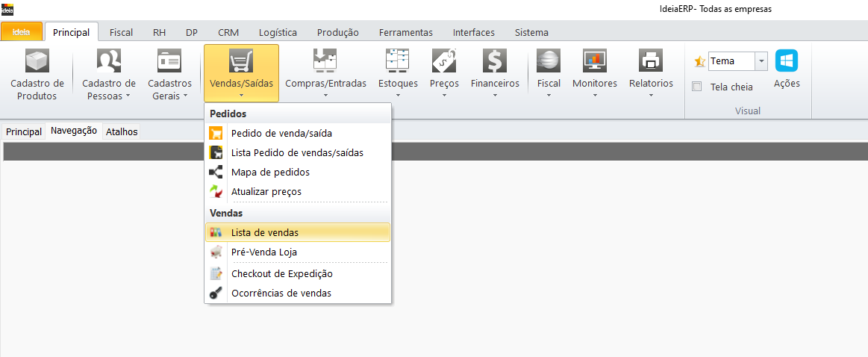The image size is (868, 357).
Task: Click the Ações Windows logo icon
Action: [x=786, y=60]
